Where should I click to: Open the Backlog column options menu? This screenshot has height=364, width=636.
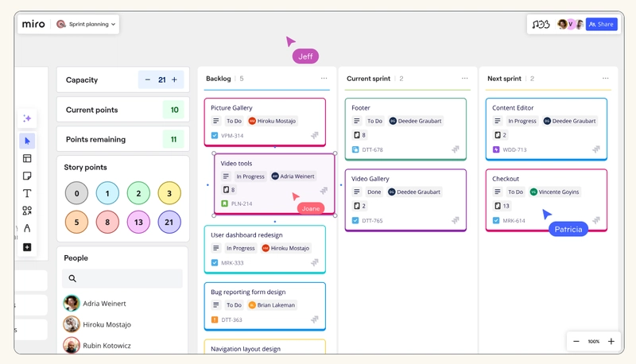(324, 79)
